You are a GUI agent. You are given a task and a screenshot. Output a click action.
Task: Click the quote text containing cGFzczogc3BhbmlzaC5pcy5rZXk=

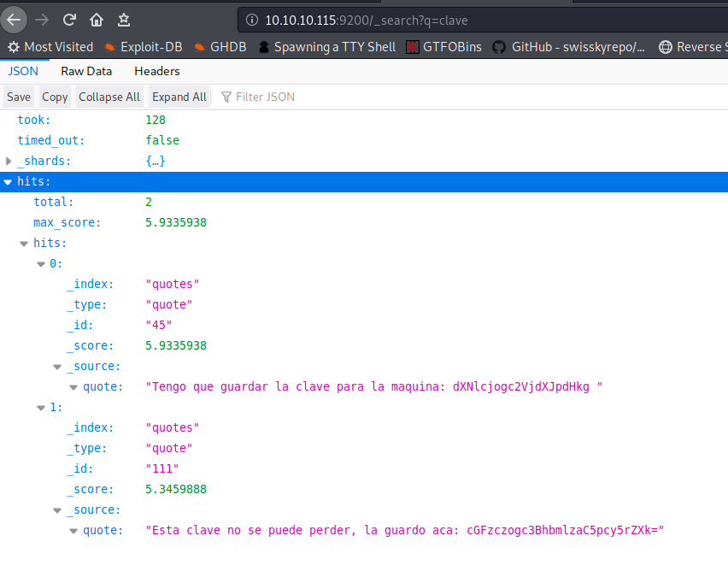pos(405,531)
